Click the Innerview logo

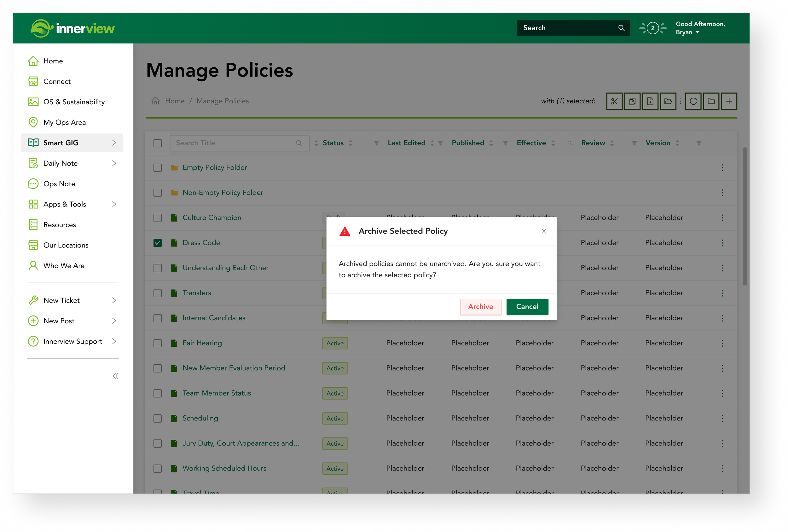tap(72, 28)
